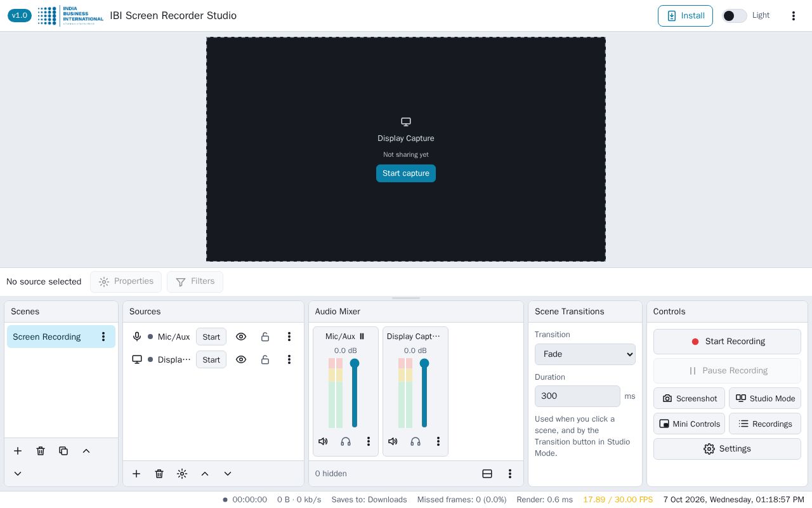Viewport: 812px width, 508px height.
Task: Click the No source selected label
Action: coord(44,282)
